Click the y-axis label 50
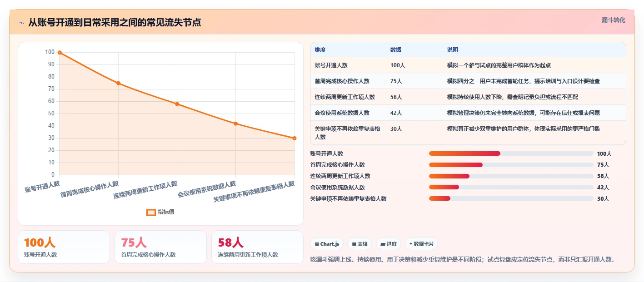Image resolution: width=644 pixels, height=282 pixels. (x=51, y=114)
